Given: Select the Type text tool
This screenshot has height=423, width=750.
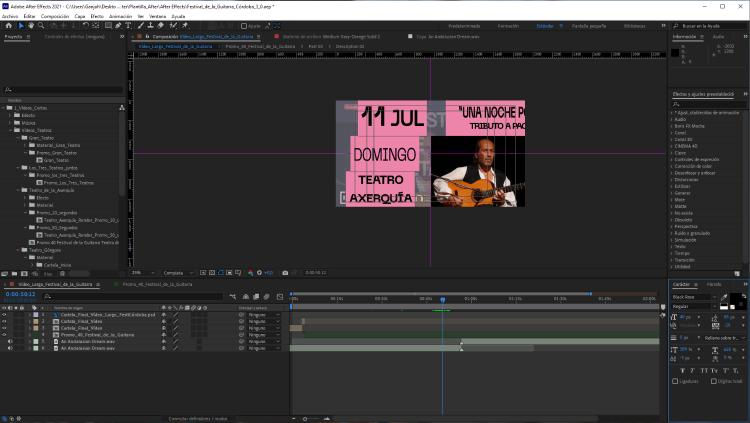Looking at the screenshot, I should pos(128,26).
